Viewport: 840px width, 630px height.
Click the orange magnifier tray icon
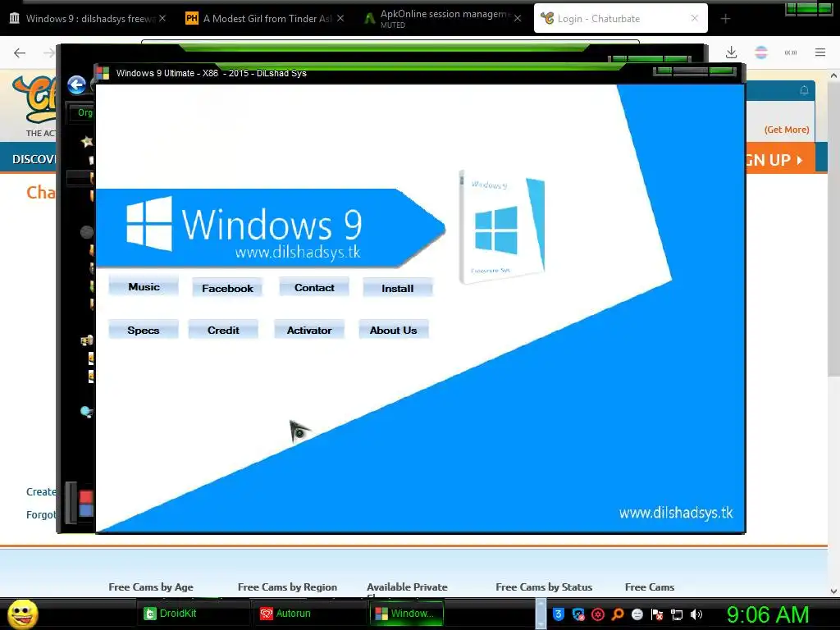click(618, 614)
